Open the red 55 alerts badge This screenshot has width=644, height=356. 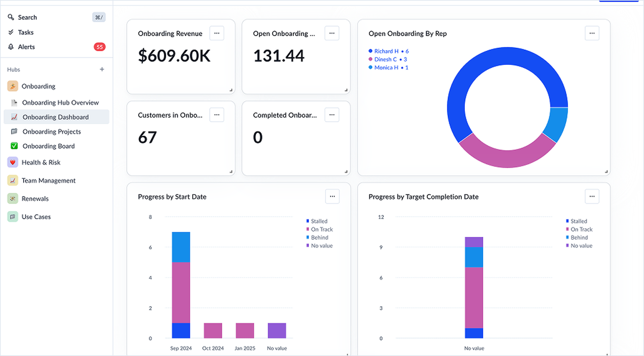coord(100,47)
